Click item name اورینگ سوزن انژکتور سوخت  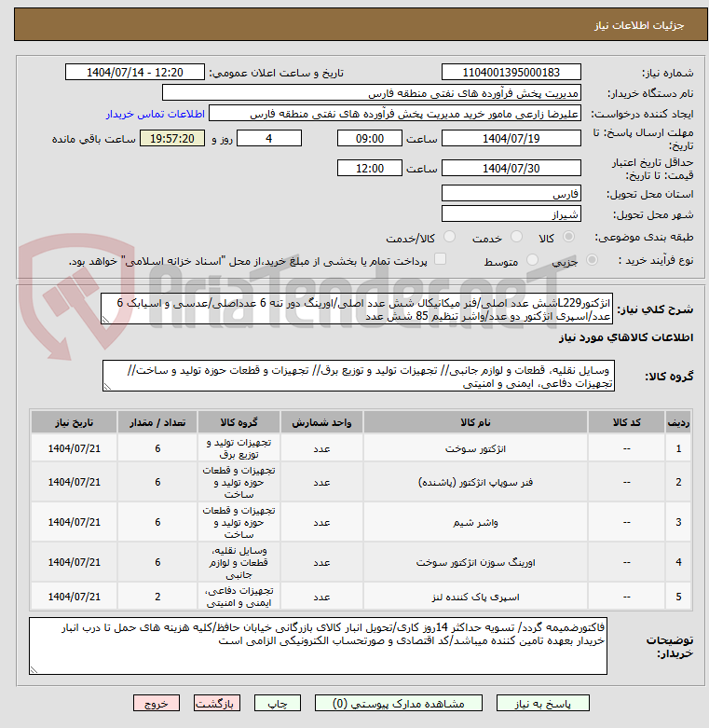click(x=475, y=563)
